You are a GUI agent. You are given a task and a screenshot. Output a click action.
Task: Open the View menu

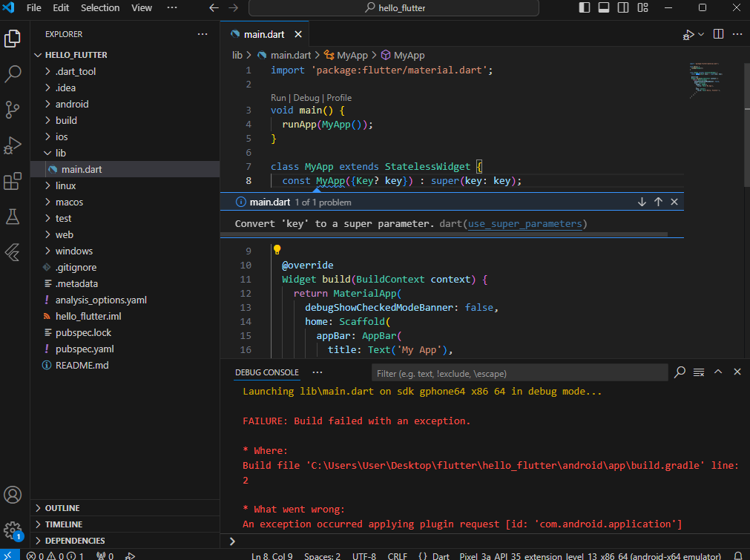(142, 7)
